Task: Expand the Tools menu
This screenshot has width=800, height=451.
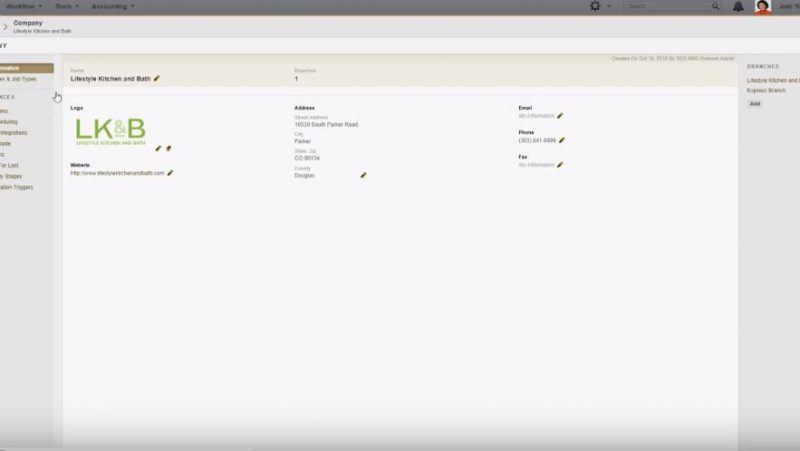Action: 68,6
